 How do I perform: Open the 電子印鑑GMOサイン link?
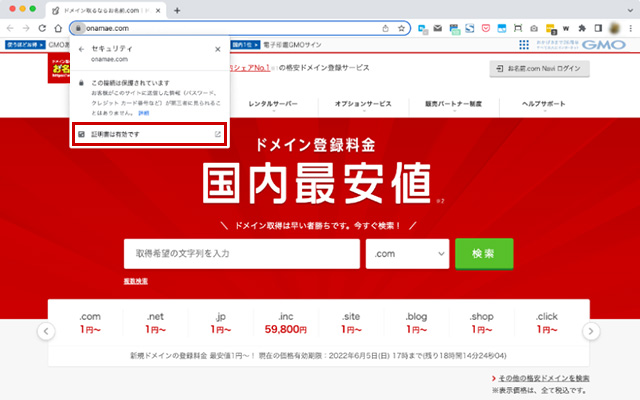[292, 44]
